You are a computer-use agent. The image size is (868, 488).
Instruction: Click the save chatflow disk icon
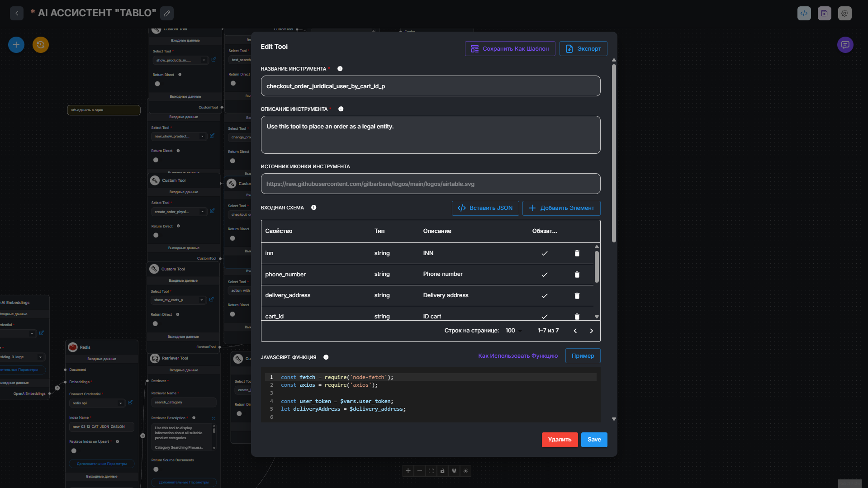point(824,13)
